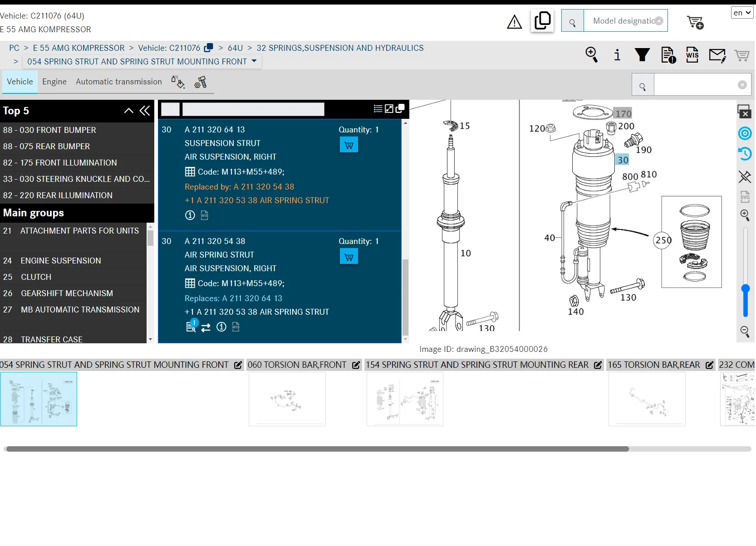Click the parts list vertical scrollbar
The height and width of the screenshot is (546, 756).
click(405, 297)
